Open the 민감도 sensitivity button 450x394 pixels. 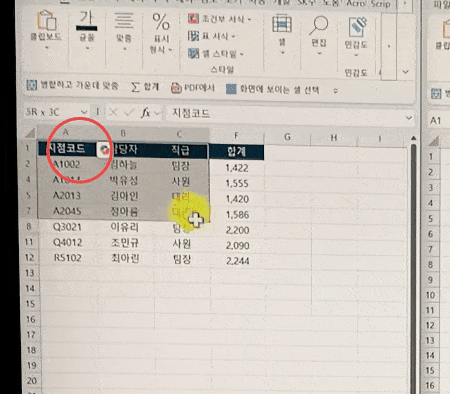356,37
